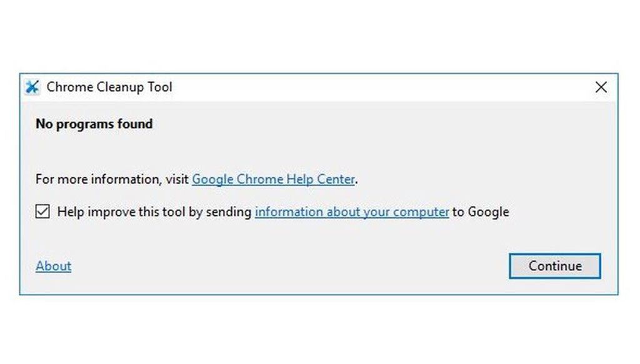Click the white area above the dialog
The width and height of the screenshot is (640, 364).
[320, 36]
